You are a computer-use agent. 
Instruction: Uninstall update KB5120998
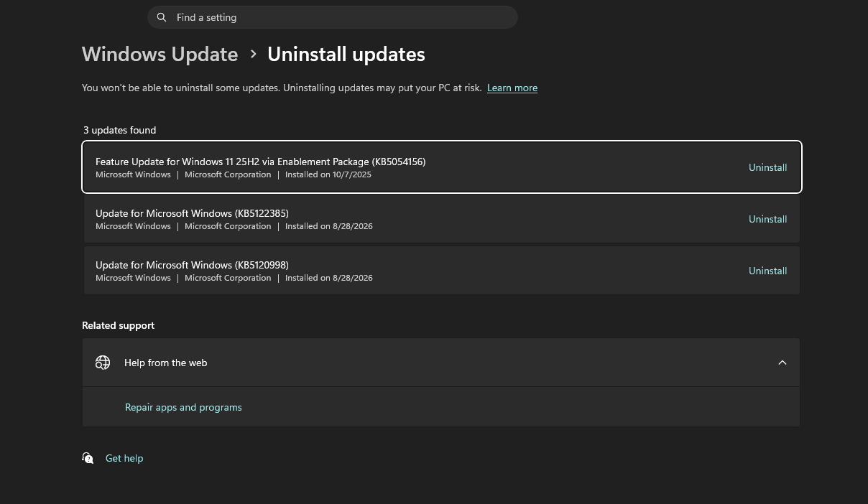coord(767,271)
